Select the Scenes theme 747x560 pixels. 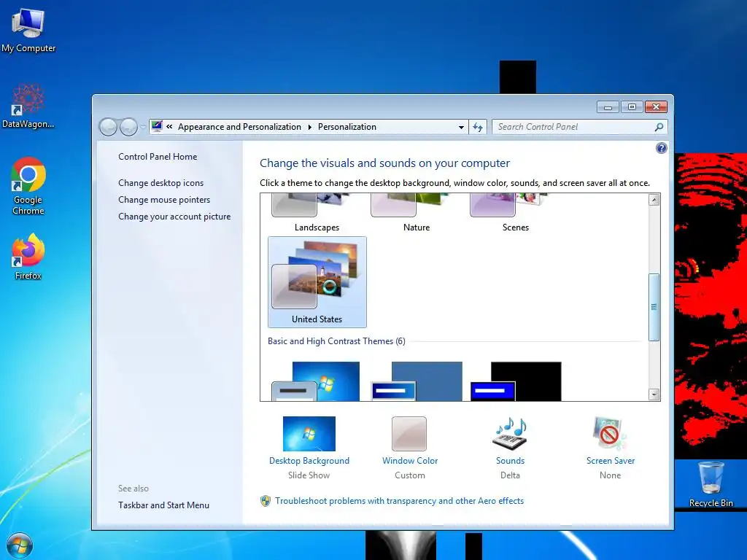pyautogui.click(x=516, y=213)
